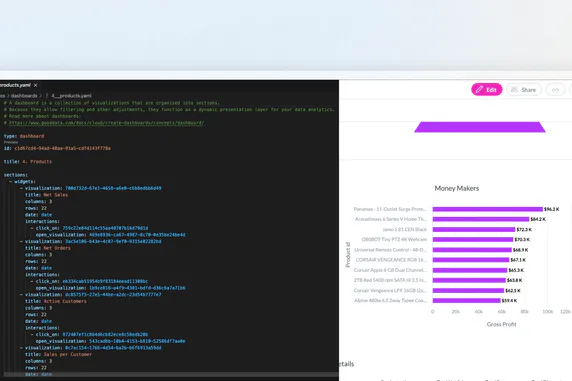The image size is (572, 381).
Task: Click the 'type: dashboard' line
Action: (24, 136)
